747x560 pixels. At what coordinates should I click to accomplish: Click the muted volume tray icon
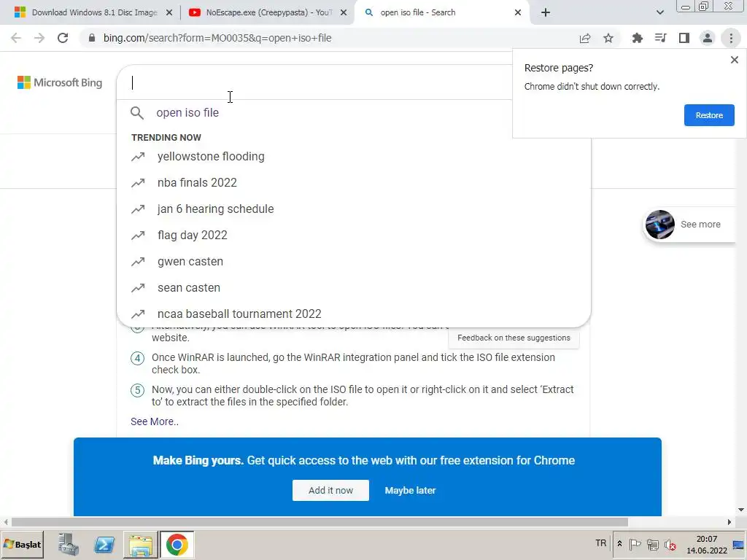(670, 544)
